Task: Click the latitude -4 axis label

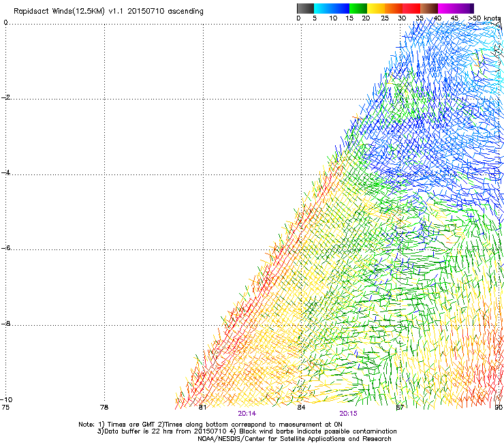Action: click(5, 172)
